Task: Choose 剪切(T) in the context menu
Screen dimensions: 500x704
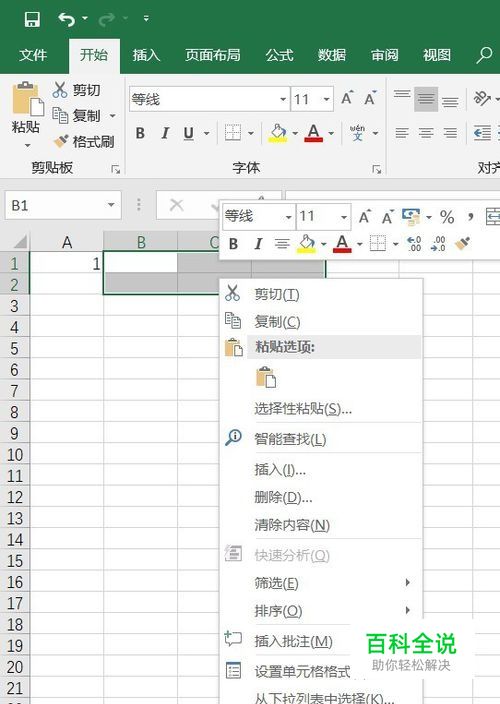Action: [x=321, y=294]
